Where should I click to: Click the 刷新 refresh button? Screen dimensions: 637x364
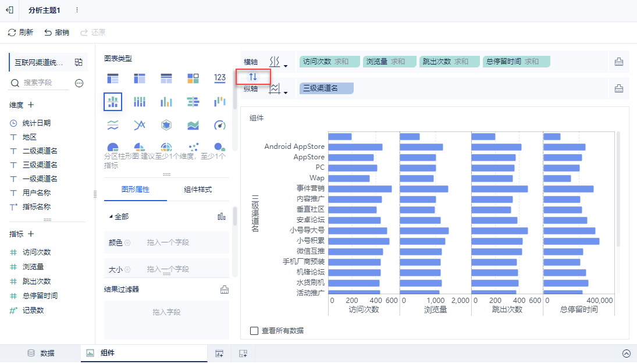(20, 33)
